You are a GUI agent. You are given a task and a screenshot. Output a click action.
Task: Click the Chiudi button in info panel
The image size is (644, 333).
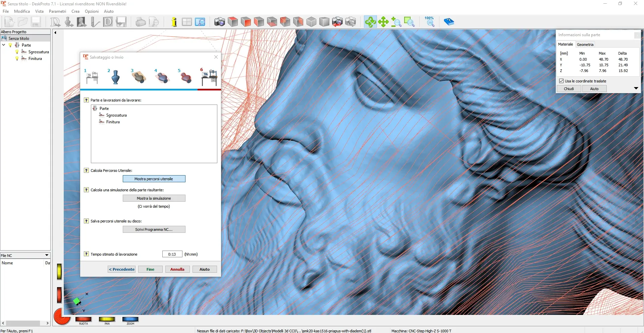(569, 89)
